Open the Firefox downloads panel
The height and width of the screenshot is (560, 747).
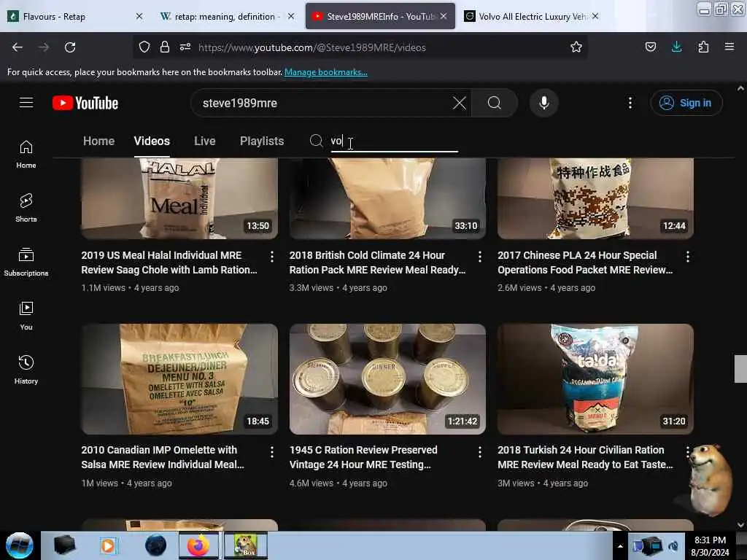[676, 47]
